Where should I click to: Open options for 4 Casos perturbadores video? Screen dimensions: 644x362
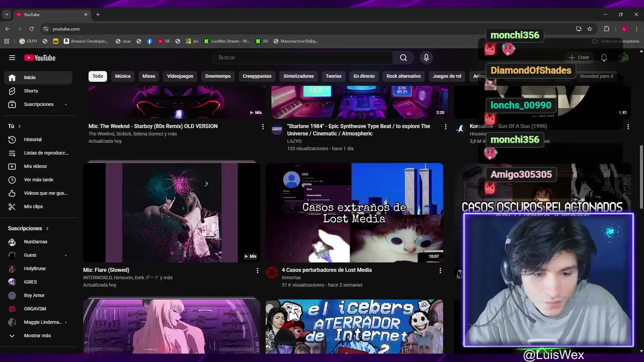click(x=440, y=270)
